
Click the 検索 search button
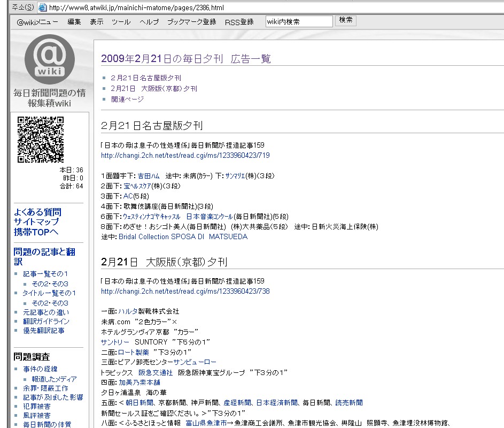[346, 20]
